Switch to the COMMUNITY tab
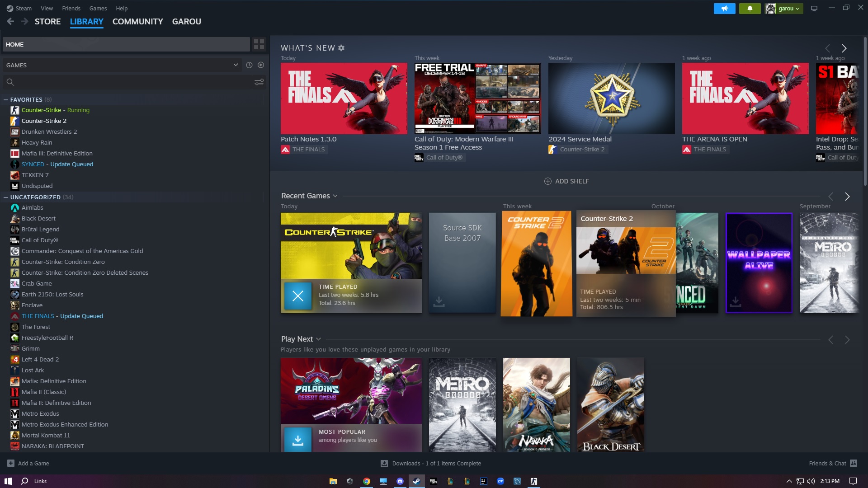868x488 pixels. [137, 22]
